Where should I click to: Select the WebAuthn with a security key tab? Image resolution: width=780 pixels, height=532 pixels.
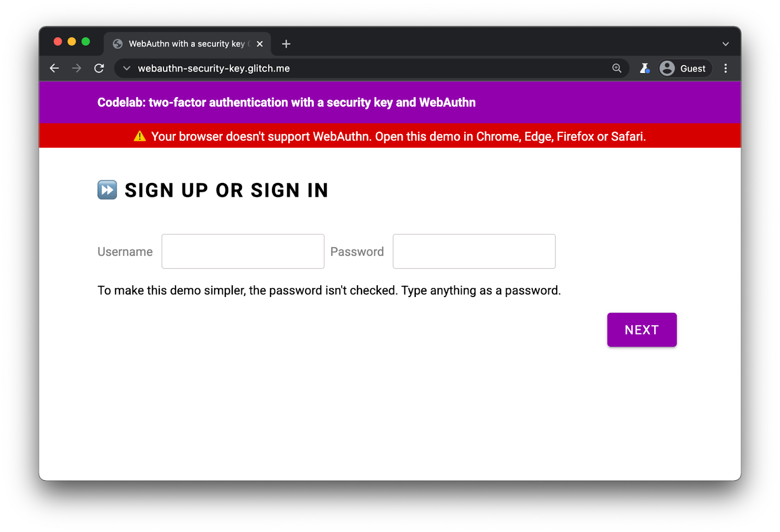point(185,44)
